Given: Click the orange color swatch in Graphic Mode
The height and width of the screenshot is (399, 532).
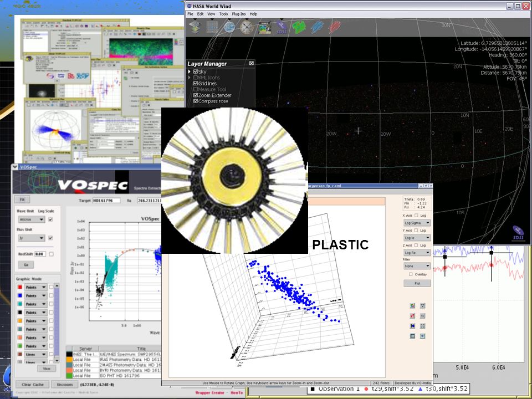Looking at the screenshot, I should click(x=20, y=321).
